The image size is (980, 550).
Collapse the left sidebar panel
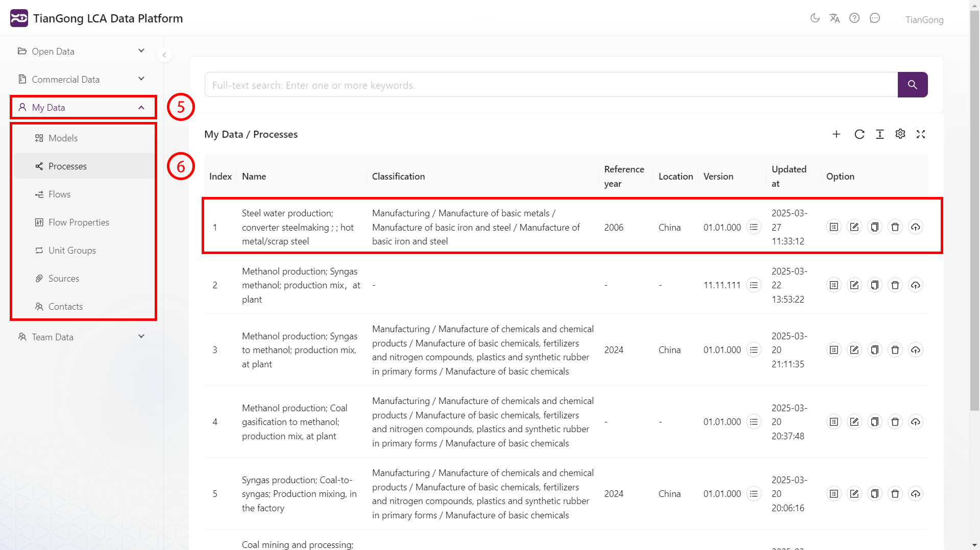point(164,55)
